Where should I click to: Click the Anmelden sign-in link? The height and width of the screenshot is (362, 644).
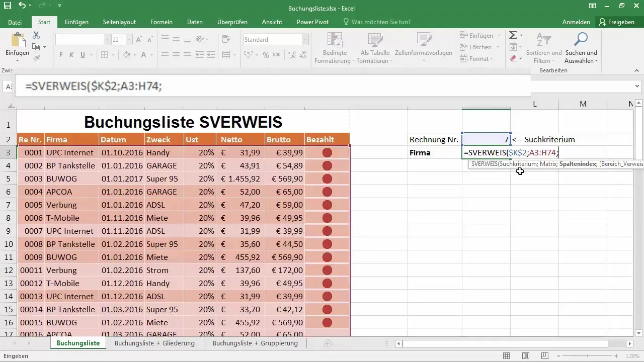576,22
